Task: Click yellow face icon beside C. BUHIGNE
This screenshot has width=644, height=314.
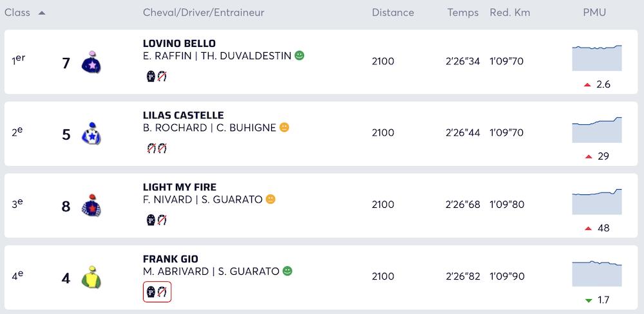Action: coord(284,127)
